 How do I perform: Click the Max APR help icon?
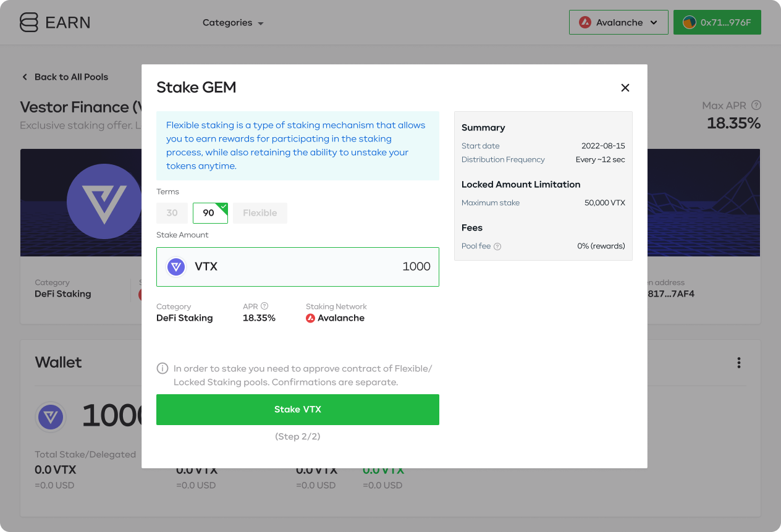756,106
